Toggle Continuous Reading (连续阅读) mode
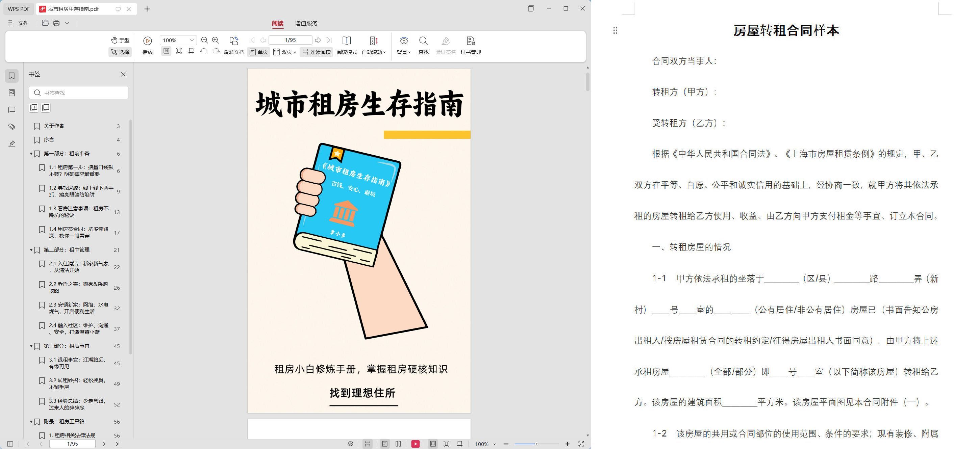The height and width of the screenshot is (449, 980). (x=316, y=52)
